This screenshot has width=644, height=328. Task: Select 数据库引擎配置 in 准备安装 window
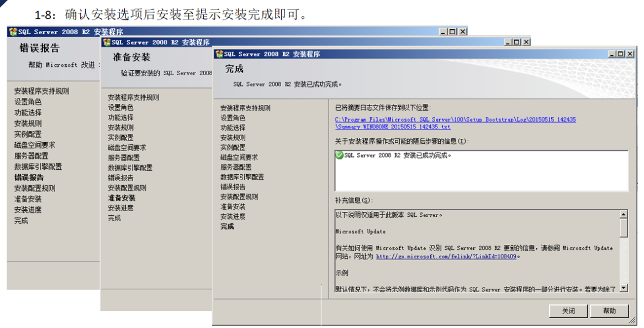click(x=130, y=168)
